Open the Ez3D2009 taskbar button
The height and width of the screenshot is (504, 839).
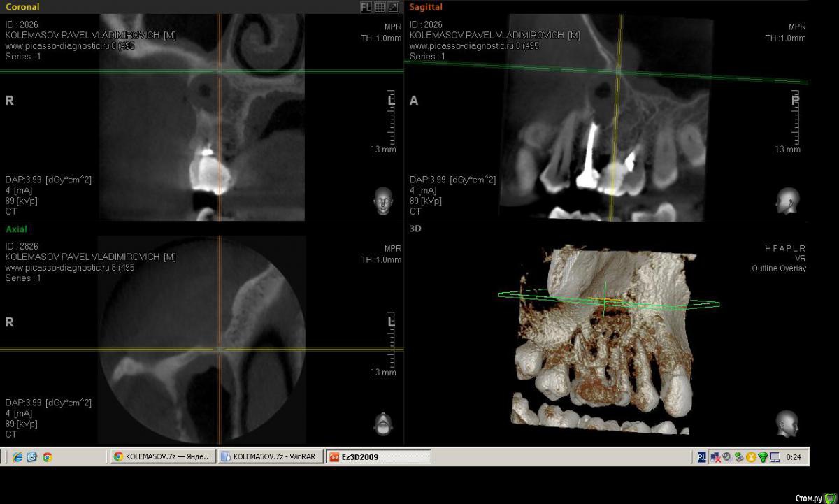coord(378,456)
